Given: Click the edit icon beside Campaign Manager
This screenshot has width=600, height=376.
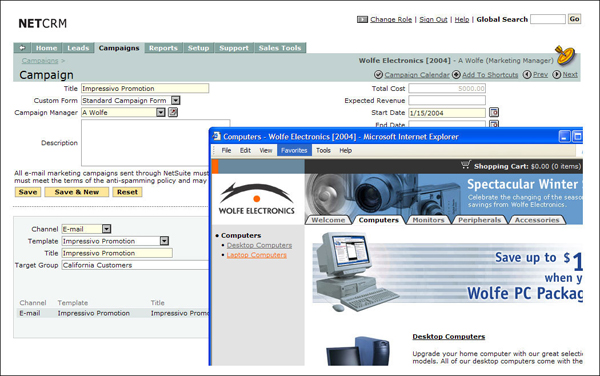Looking at the screenshot, I should click(173, 112).
